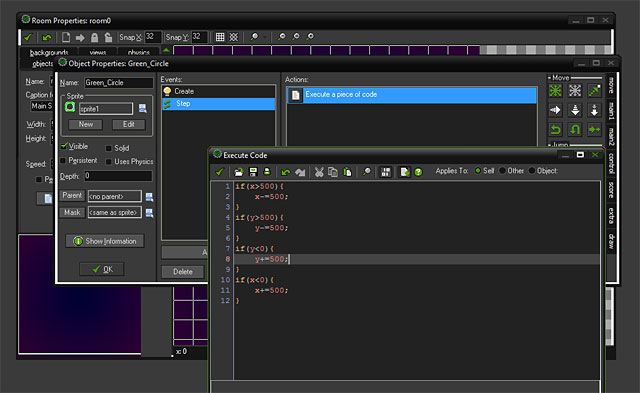Click copy icon in Execute Code toolbar
This screenshot has width=640, height=393.
333,172
